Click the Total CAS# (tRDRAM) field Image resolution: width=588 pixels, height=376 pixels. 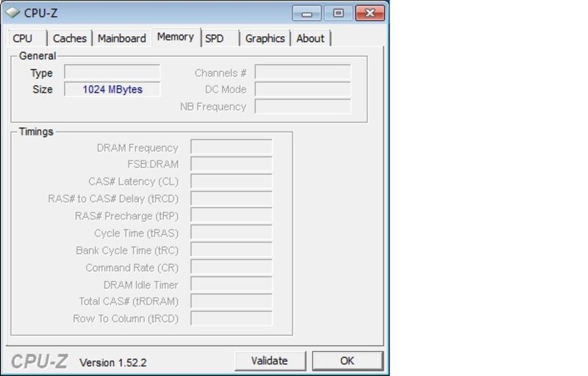point(232,302)
